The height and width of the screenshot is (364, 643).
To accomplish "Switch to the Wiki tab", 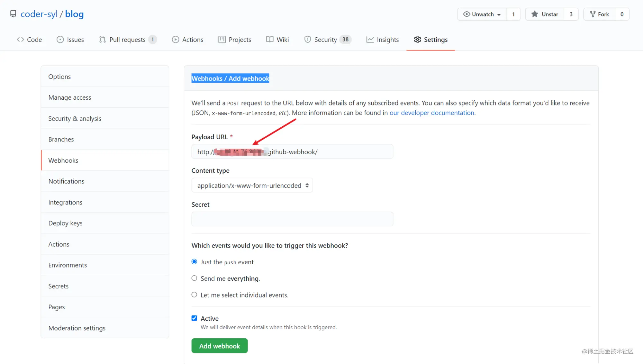I will pos(278,40).
